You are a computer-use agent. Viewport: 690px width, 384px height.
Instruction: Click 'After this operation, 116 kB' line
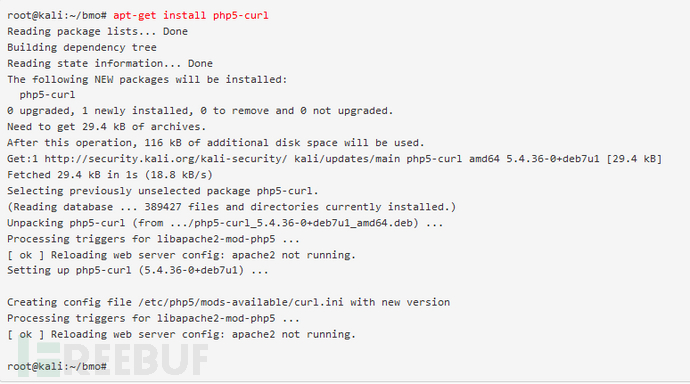(x=216, y=143)
